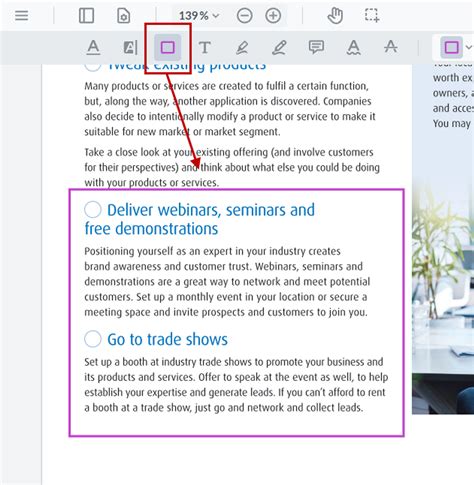Select the comment note tool
The image size is (474, 485).
[316, 47]
